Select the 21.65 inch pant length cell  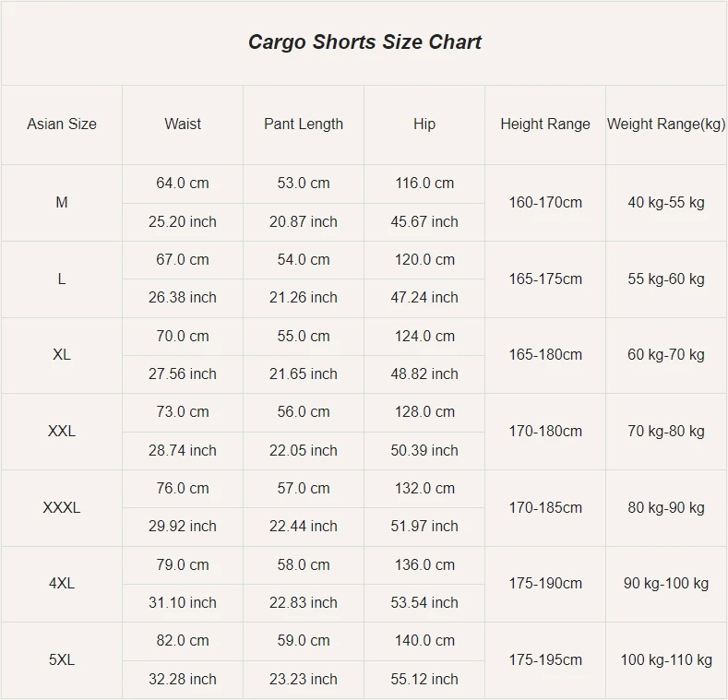click(304, 374)
